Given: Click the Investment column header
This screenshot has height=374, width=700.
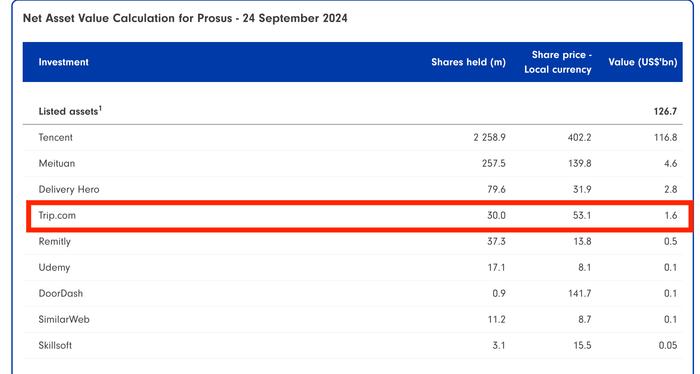Looking at the screenshot, I should (63, 62).
